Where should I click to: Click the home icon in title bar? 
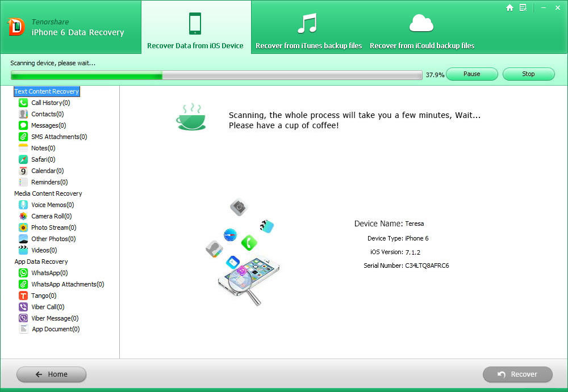[x=509, y=7]
